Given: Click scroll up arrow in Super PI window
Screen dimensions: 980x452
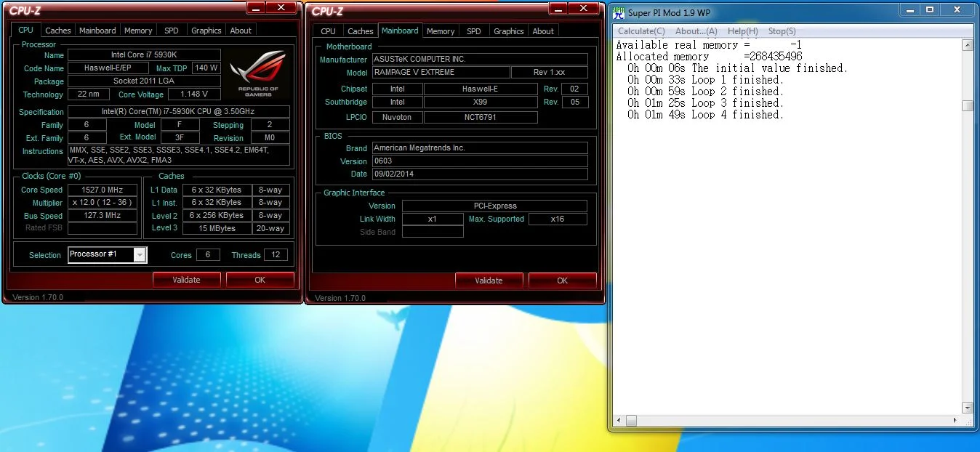Looking at the screenshot, I should (x=967, y=45).
